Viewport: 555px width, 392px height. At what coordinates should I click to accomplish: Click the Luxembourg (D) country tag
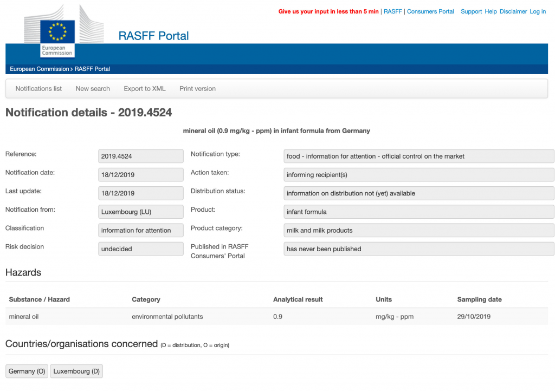tap(76, 371)
